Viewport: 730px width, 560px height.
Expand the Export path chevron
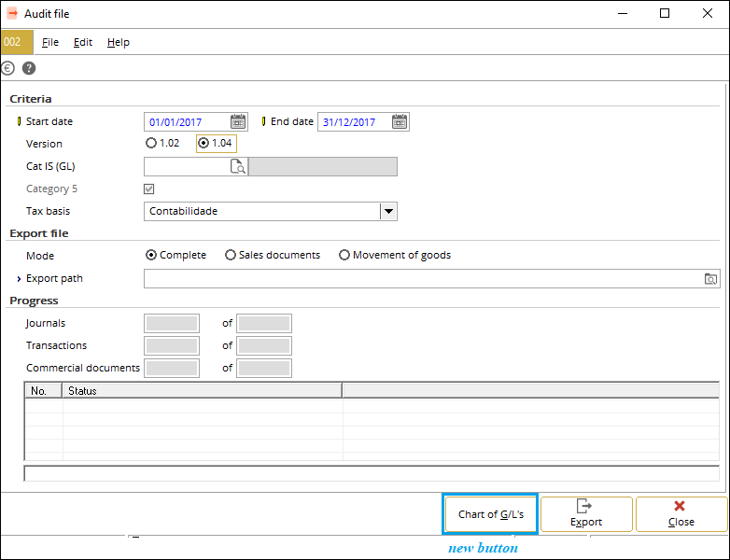(19, 279)
